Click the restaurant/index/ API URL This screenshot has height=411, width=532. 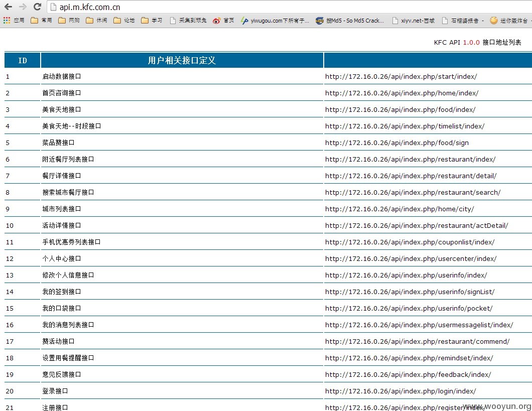click(x=410, y=160)
